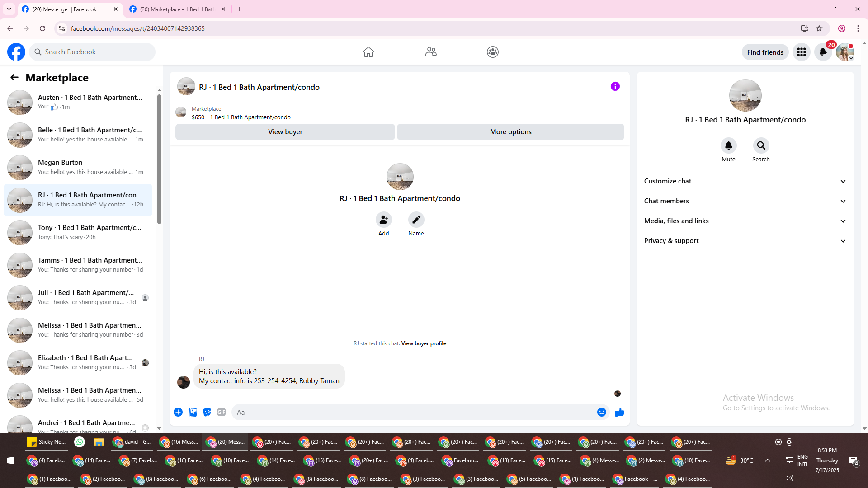Expand Media, files and links section

pos(745,221)
